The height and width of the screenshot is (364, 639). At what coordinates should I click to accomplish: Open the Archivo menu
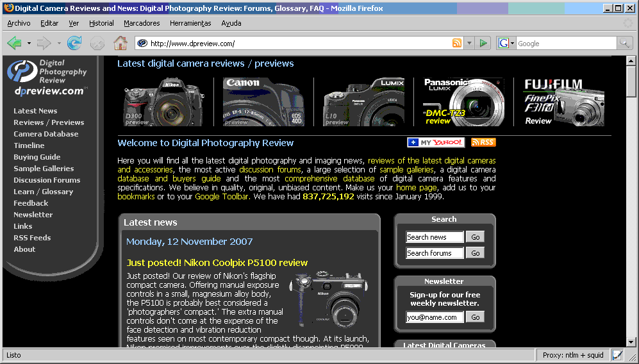tap(19, 23)
